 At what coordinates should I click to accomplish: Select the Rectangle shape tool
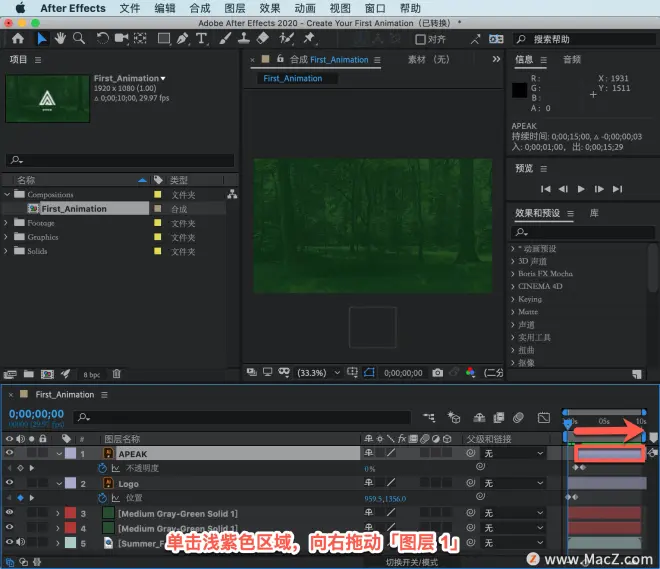164,39
